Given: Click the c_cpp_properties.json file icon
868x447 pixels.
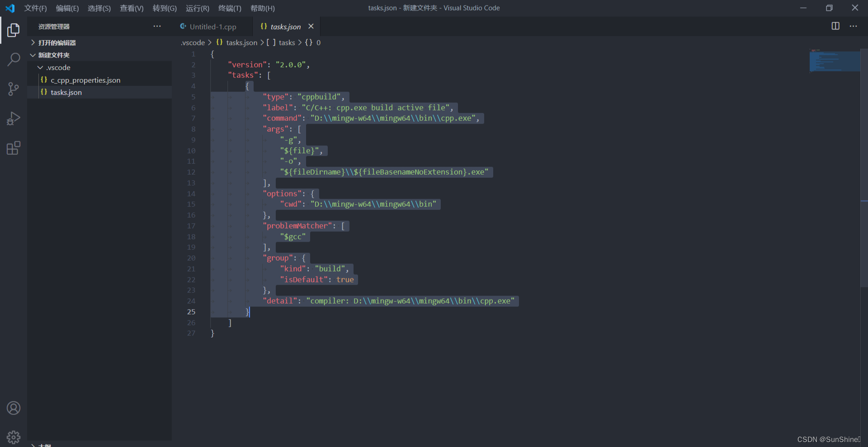Looking at the screenshot, I should [44, 80].
